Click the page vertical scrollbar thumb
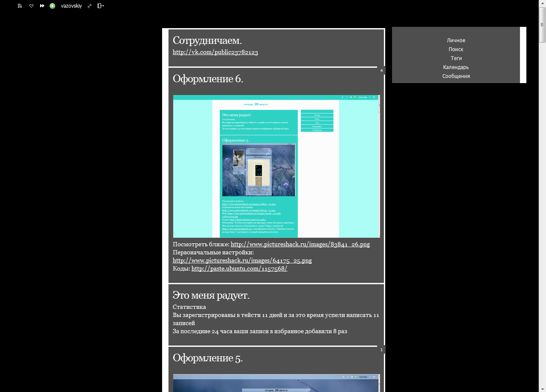546x392 pixels. [x=543, y=25]
